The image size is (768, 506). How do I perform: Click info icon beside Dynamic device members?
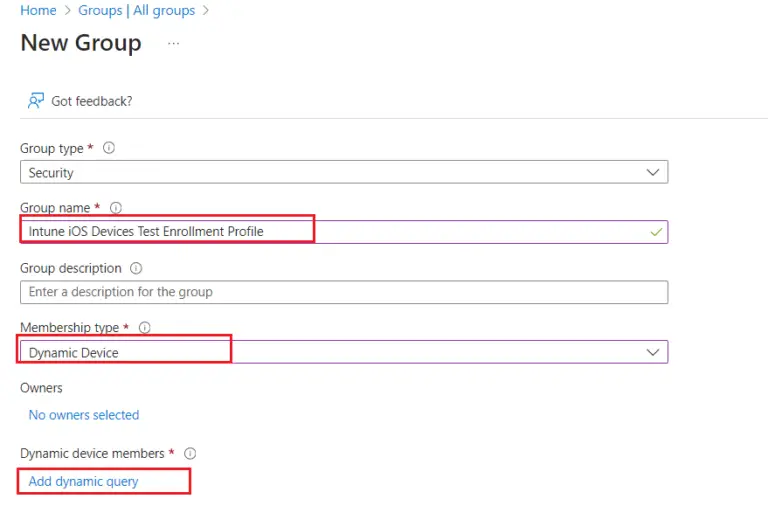(190, 453)
